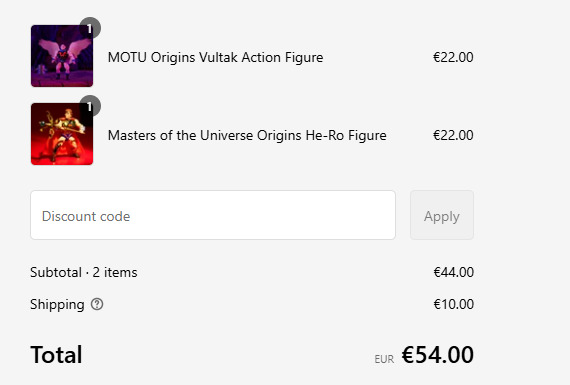Click the He-Ro Figure €22.00 price
Screen dimensions: 570x385
coord(453,135)
